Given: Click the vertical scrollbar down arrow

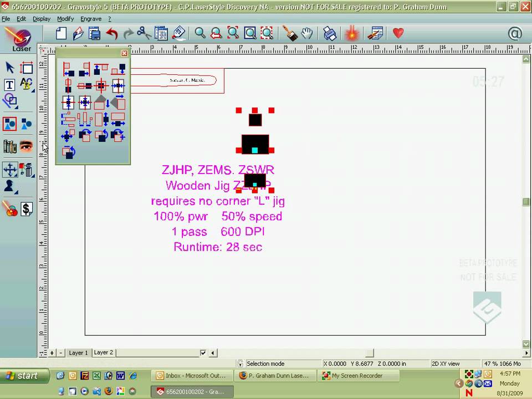Looking at the screenshot, I should pyautogui.click(x=526, y=344).
